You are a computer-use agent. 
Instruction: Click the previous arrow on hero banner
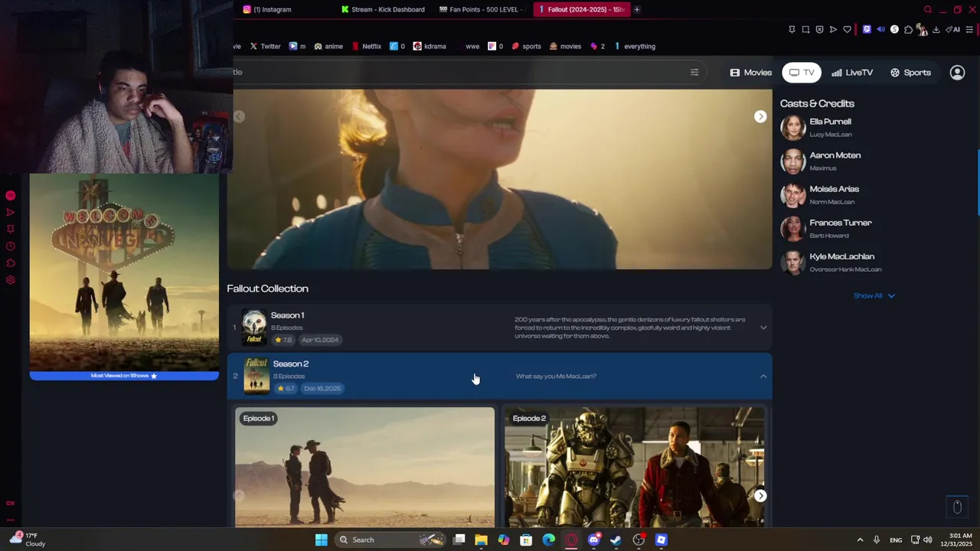point(239,116)
